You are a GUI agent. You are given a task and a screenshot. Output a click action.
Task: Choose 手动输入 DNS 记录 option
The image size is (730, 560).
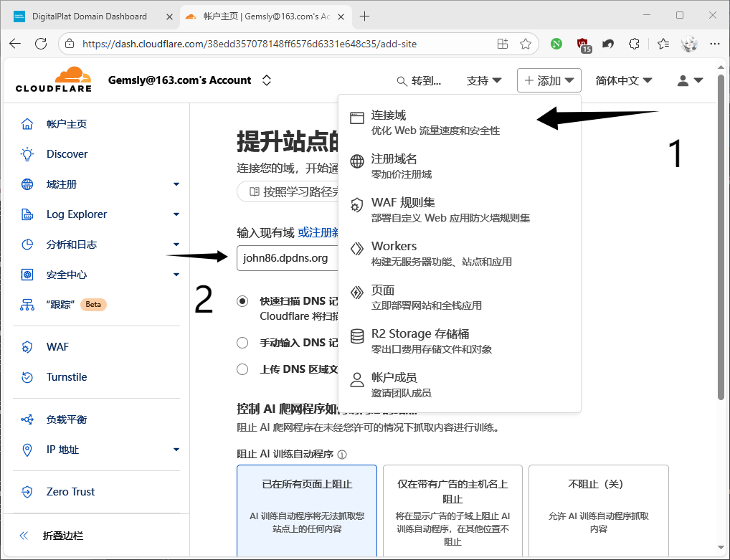pyautogui.click(x=242, y=342)
